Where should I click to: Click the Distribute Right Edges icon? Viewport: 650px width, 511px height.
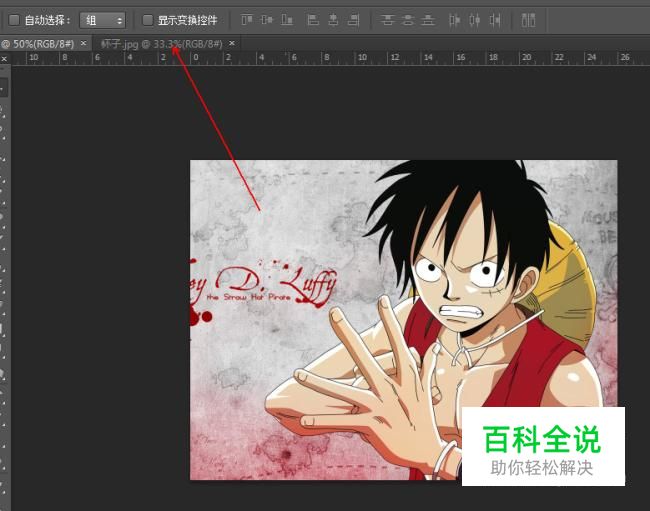[x=495, y=19]
